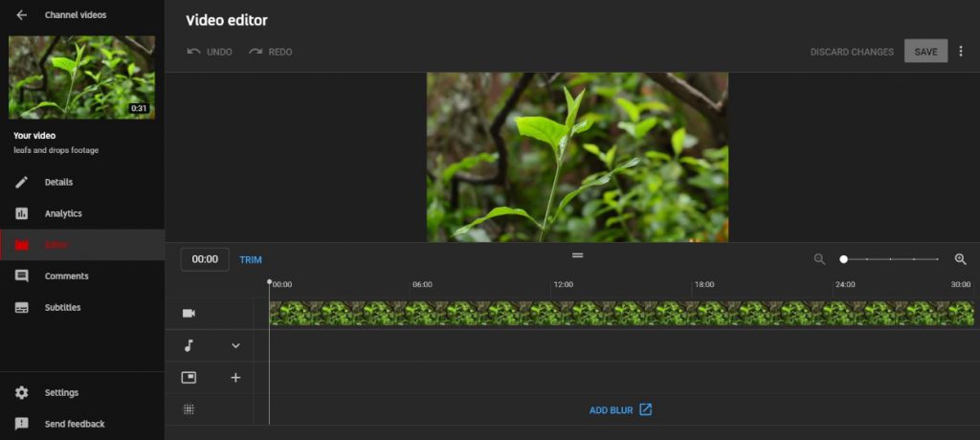The image size is (980, 440).
Task: Click the 'leafs and drops footage' title
Action: pyautogui.click(x=56, y=150)
